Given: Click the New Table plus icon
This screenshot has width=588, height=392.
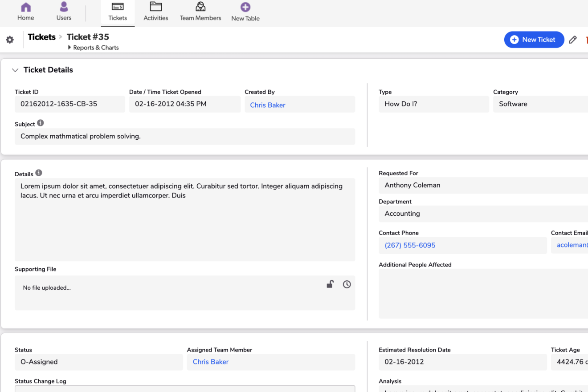Looking at the screenshot, I should pyautogui.click(x=245, y=7).
